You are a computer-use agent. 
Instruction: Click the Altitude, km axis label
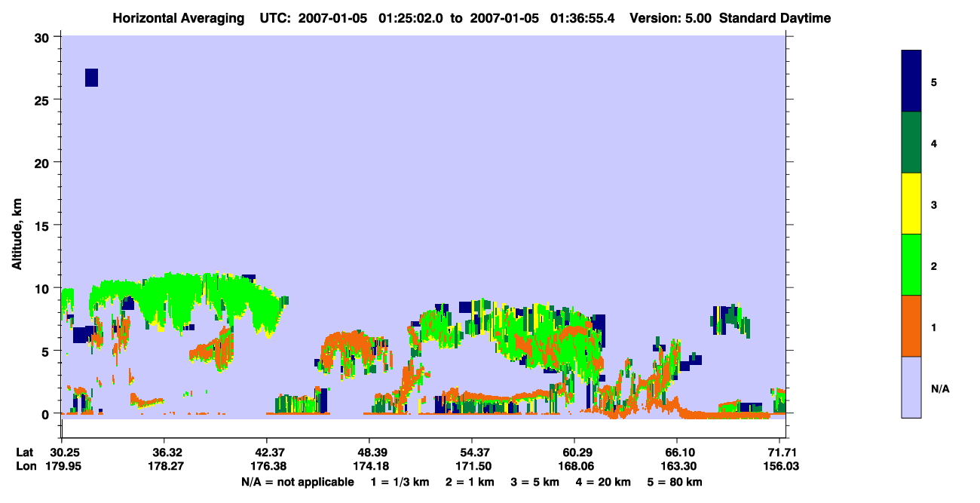[x=17, y=225]
